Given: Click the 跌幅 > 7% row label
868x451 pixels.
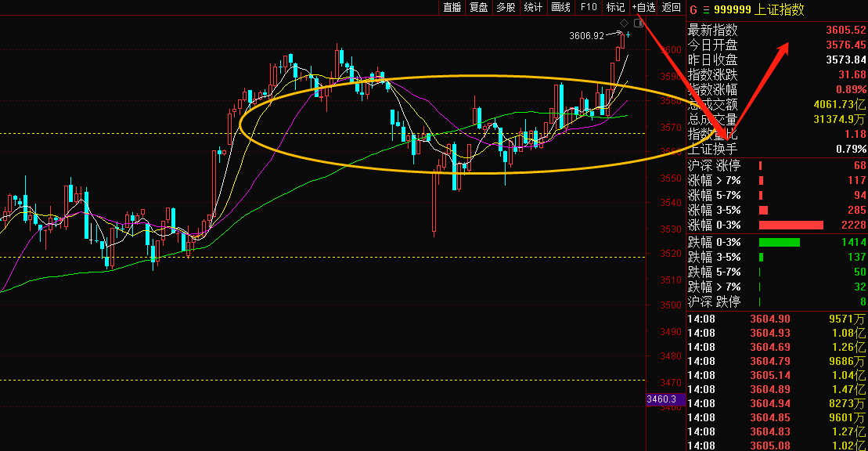Looking at the screenshot, I should 714,287.
